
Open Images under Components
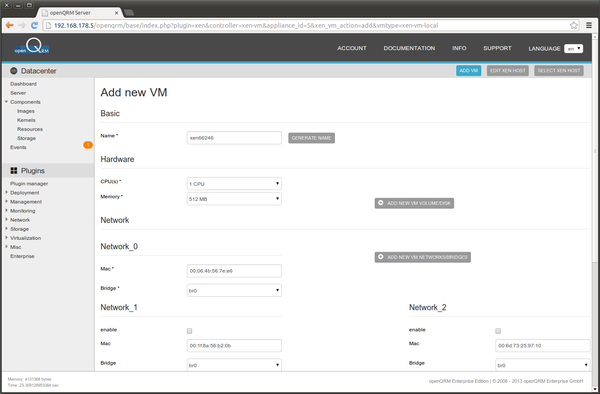click(x=26, y=111)
